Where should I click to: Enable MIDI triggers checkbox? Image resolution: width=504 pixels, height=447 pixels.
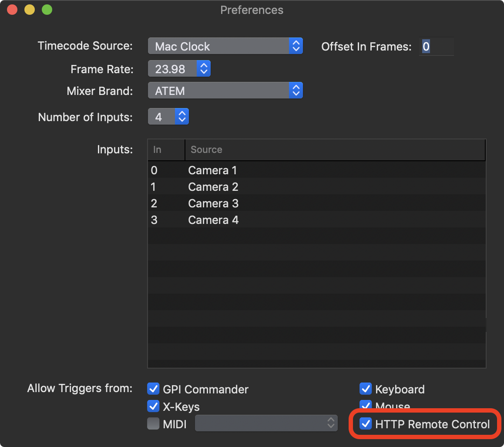[153, 423]
